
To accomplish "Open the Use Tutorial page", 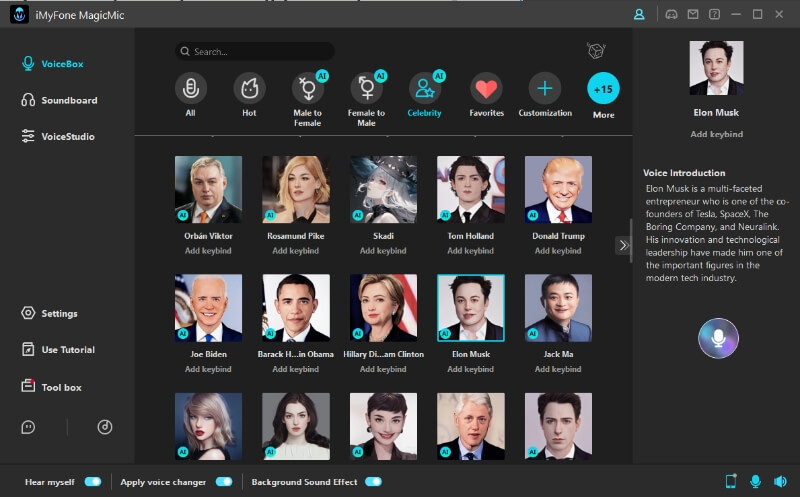I will click(x=58, y=350).
